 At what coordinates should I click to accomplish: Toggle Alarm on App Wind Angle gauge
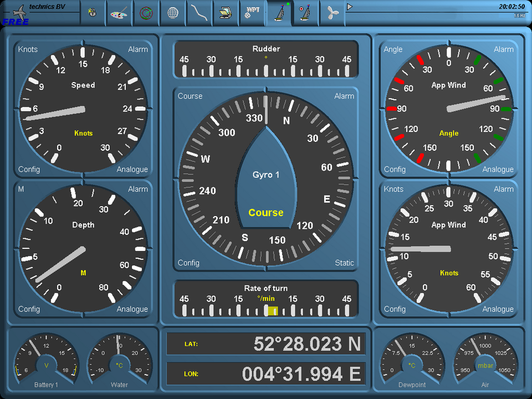point(504,49)
